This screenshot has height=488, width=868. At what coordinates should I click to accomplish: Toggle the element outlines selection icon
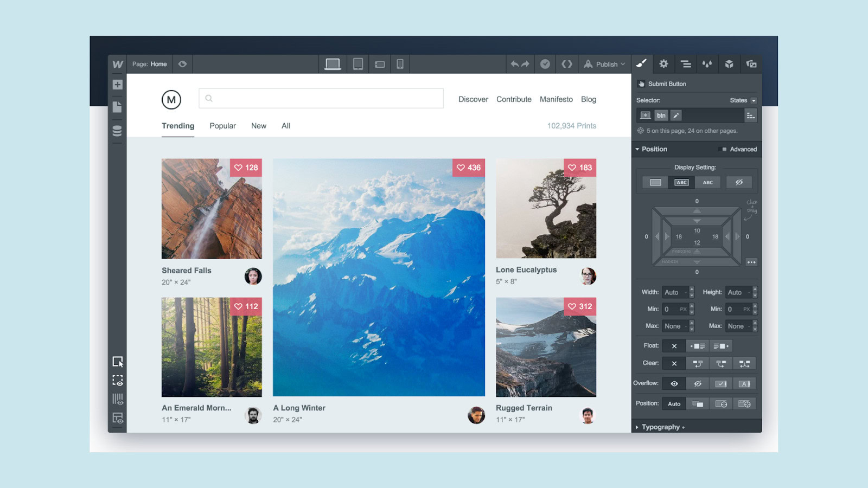118,380
